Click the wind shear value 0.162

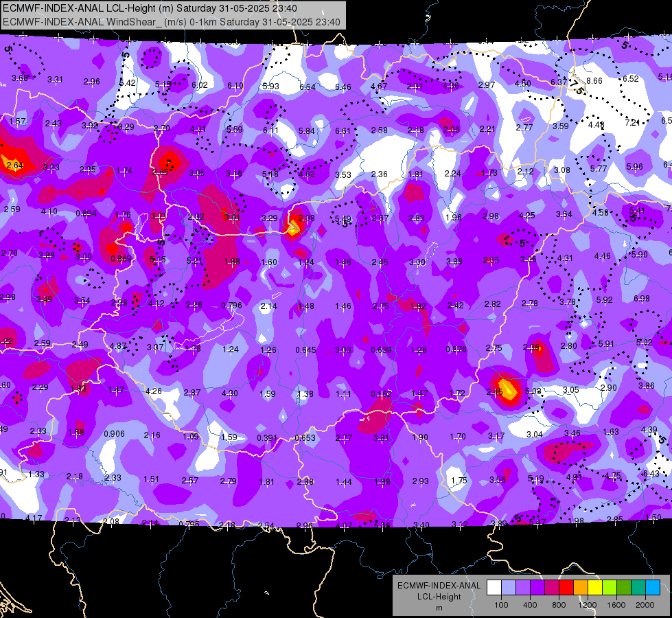click(x=382, y=393)
